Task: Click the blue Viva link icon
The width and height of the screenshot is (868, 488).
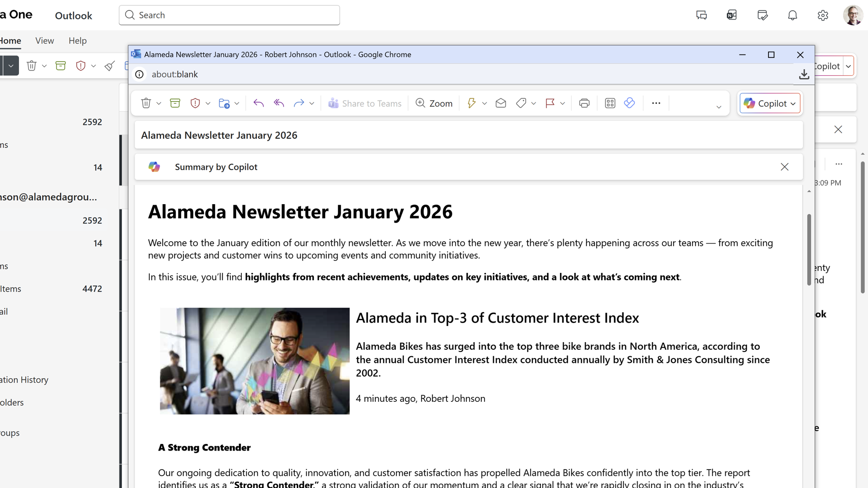Action: point(630,103)
